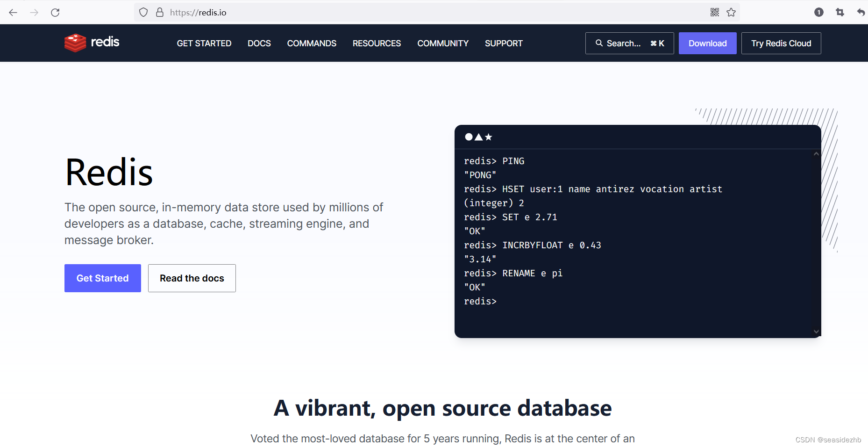This screenshot has width=868, height=447.
Task: Click the circle shape in terminal header
Action: [469, 137]
